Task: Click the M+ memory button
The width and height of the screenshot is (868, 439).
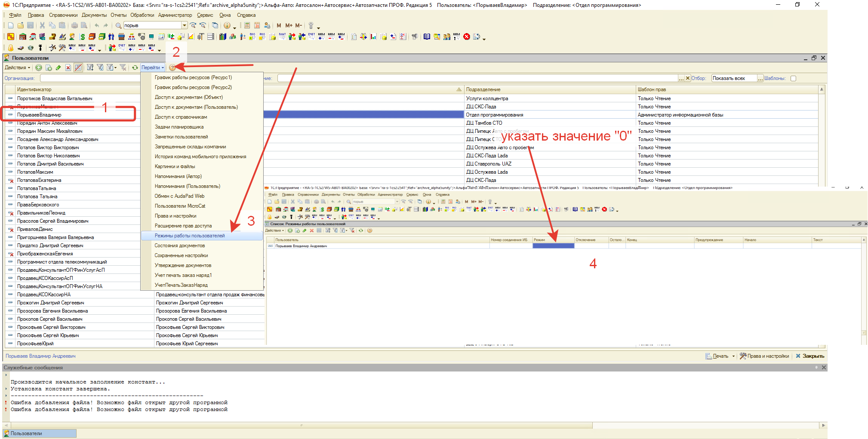Action: [289, 25]
